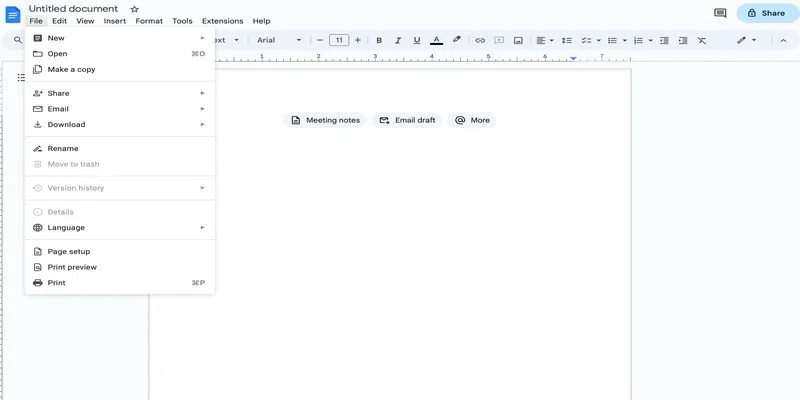This screenshot has width=800, height=400.
Task: Star the Untitled document
Action: tap(134, 9)
